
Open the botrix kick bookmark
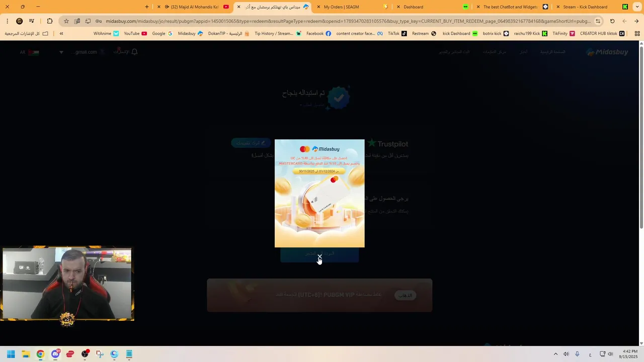[496, 34]
